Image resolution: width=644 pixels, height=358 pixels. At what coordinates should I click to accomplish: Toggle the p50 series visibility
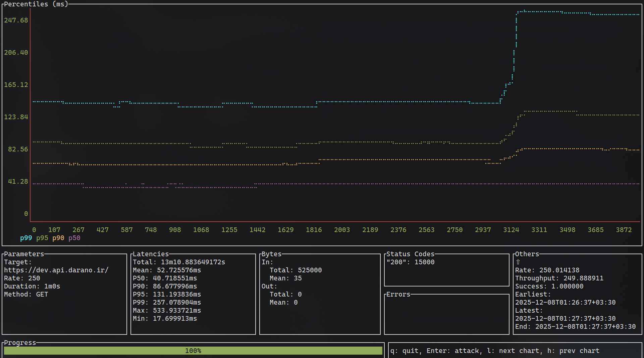(x=74, y=238)
